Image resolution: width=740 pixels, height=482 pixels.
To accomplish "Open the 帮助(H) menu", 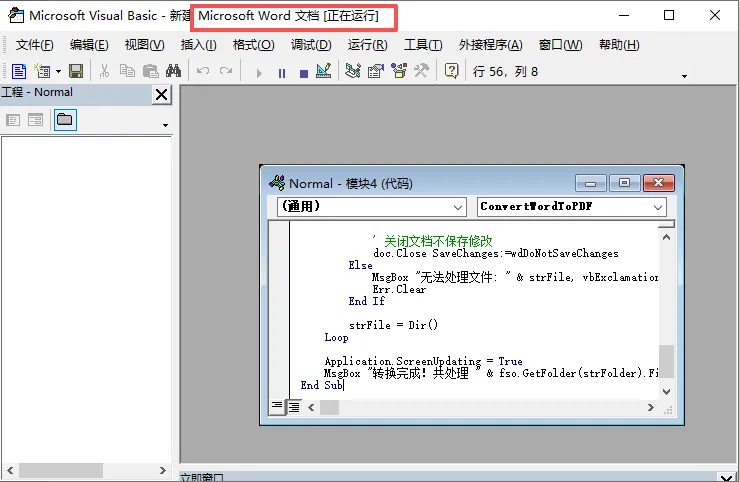I will (619, 45).
